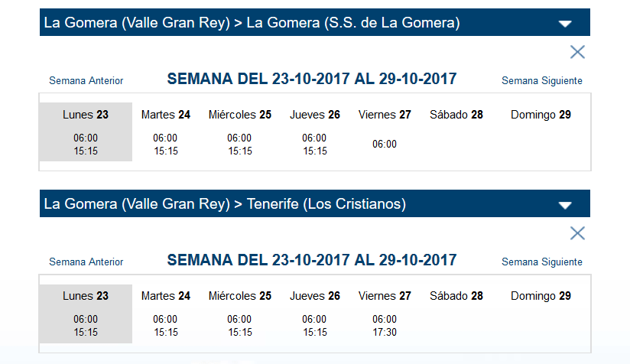
Task: Select Viernes 27 in the Tenerife schedule
Action: pyautogui.click(x=385, y=296)
